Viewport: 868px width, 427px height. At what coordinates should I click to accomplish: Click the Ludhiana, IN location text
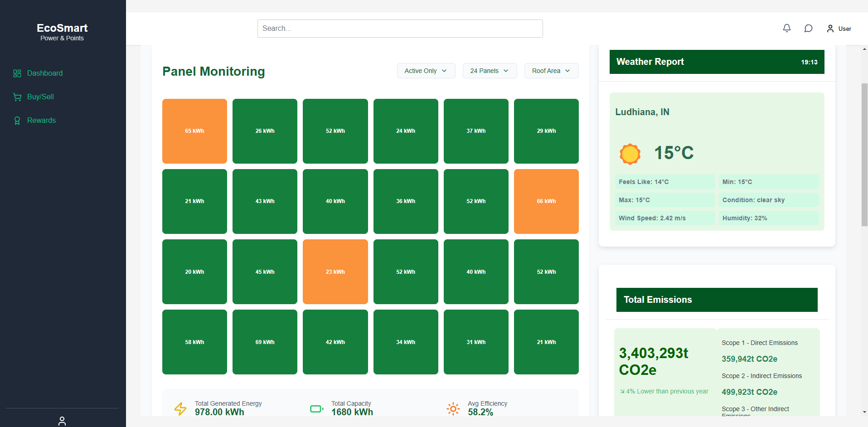[642, 112]
